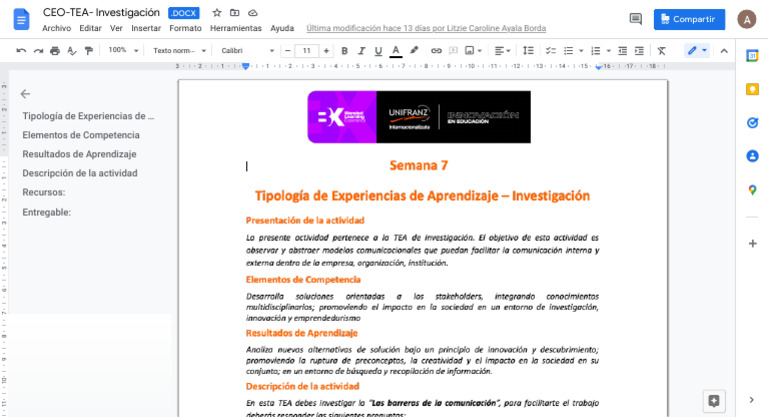Go to Docs home via the logo
The height and width of the screenshot is (417, 768).
click(22, 20)
